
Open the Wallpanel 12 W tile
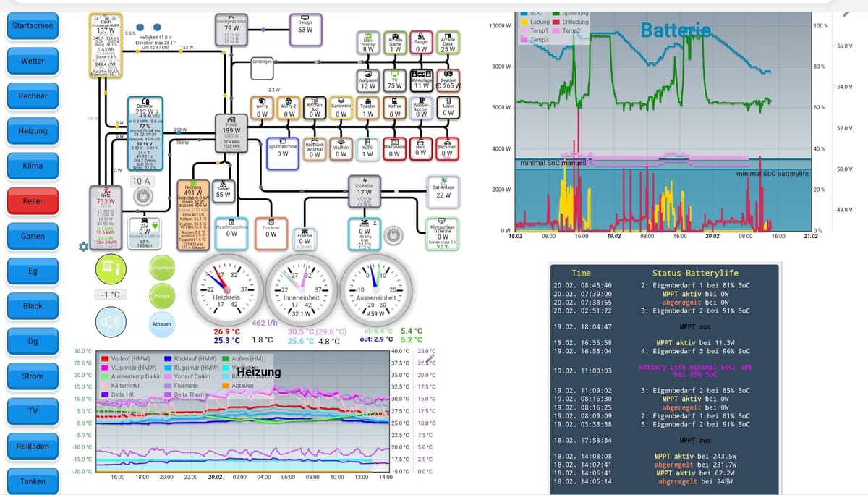coord(368,80)
